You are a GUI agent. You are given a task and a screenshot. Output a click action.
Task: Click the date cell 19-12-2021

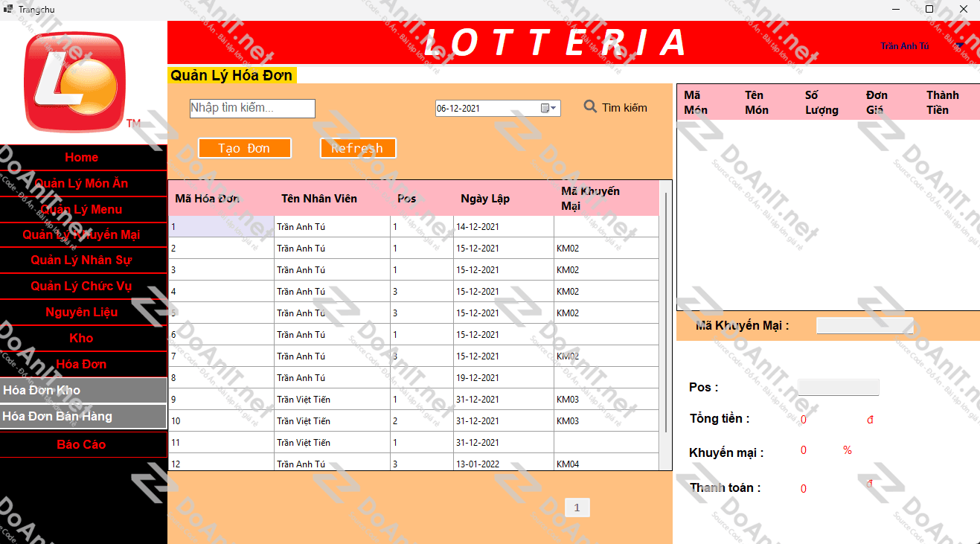(504, 378)
